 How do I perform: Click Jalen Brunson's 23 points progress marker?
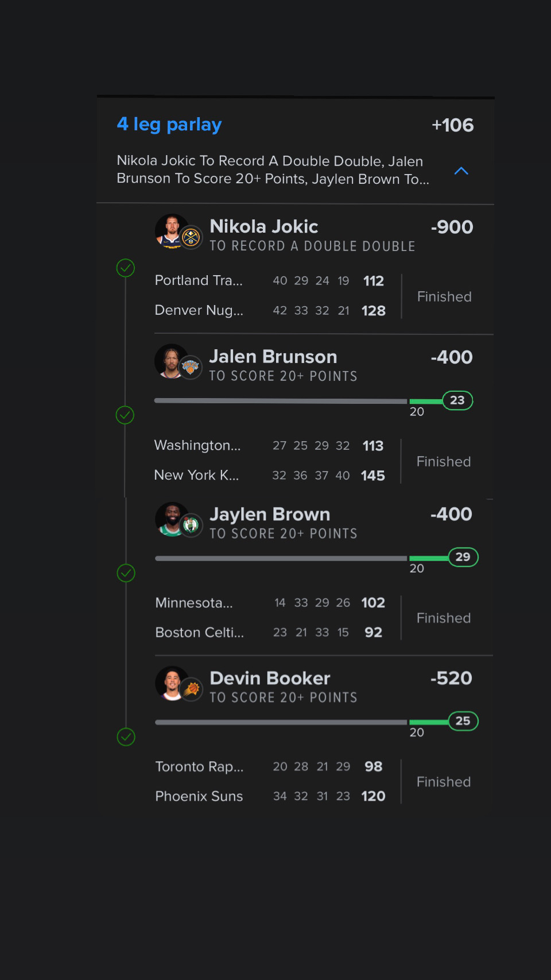click(457, 400)
